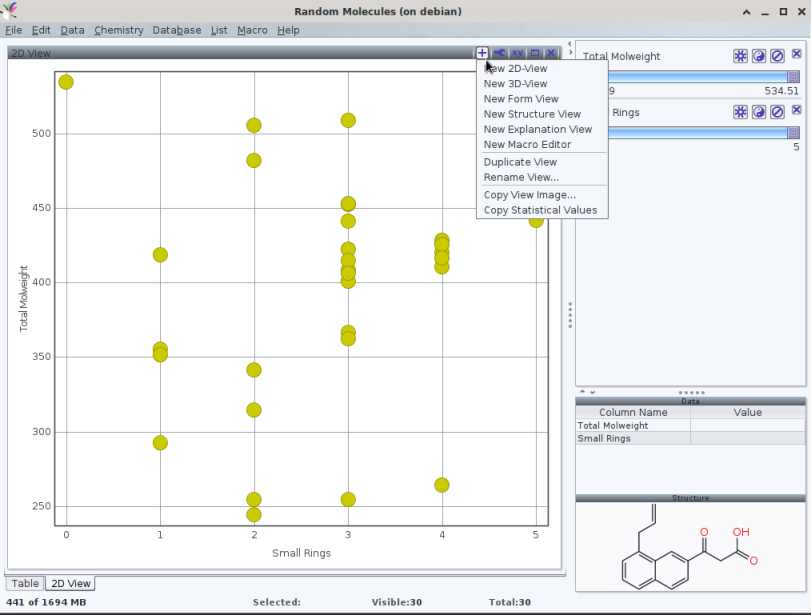This screenshot has width=811, height=615.
Task: Click Duplicate View entry
Action: pyautogui.click(x=520, y=162)
